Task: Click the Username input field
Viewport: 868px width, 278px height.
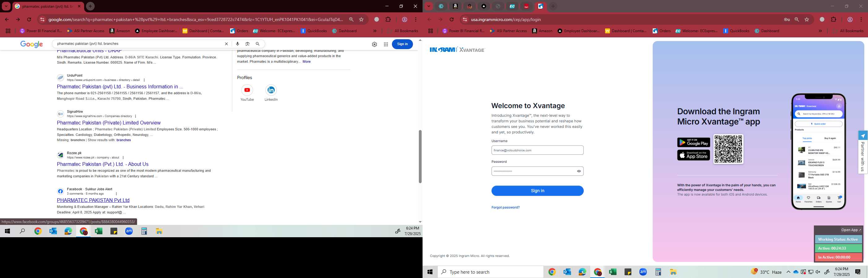Action: point(537,150)
